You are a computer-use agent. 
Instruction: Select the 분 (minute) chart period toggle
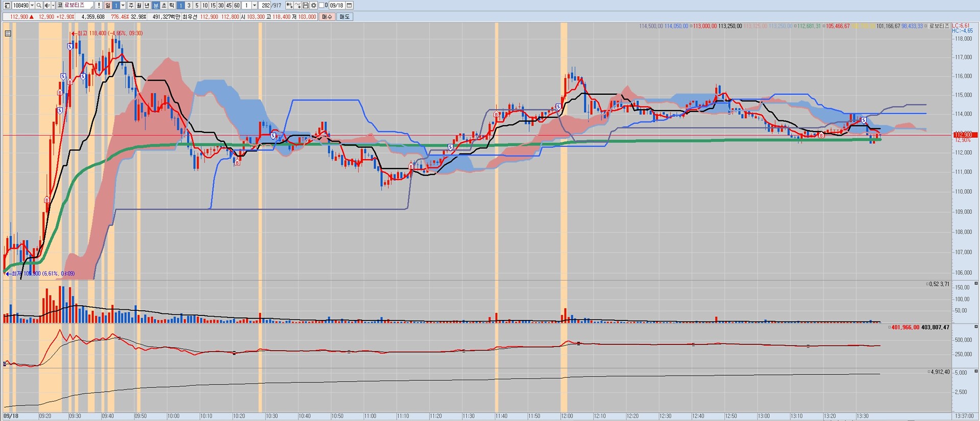click(156, 5)
